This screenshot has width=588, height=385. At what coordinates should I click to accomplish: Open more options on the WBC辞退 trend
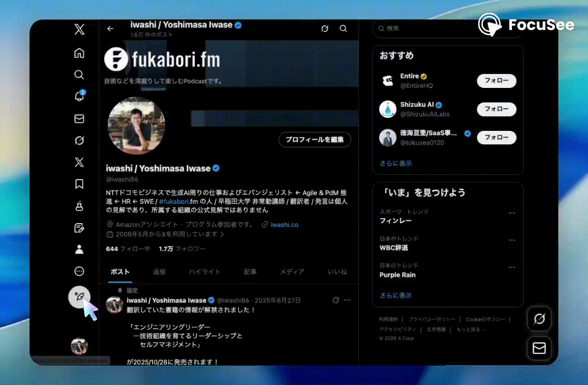(x=511, y=239)
